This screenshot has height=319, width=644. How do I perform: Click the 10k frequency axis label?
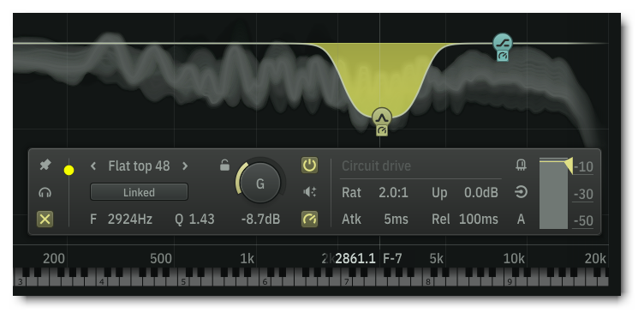pos(514,259)
